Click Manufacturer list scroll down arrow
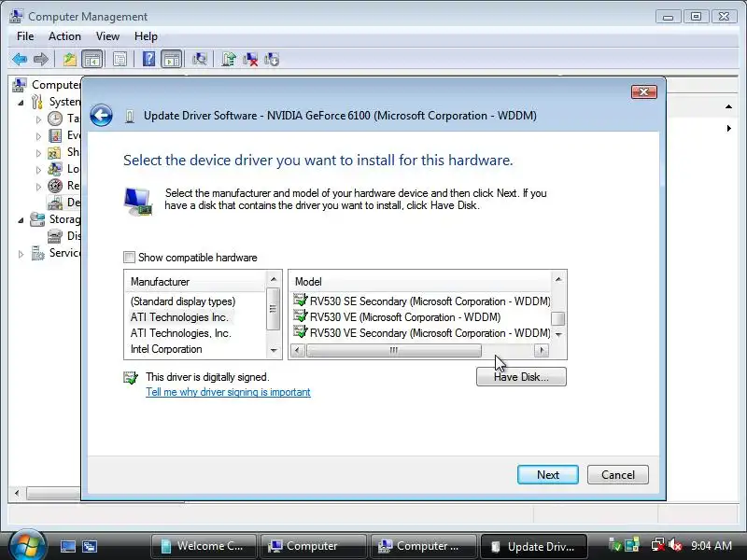This screenshot has width=747, height=560. pyautogui.click(x=274, y=351)
